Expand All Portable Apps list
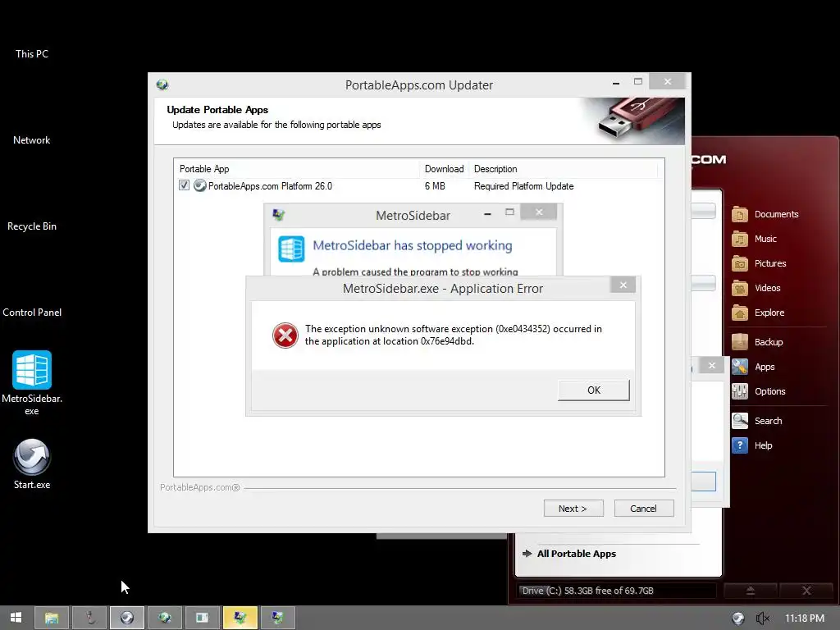840x630 pixels. coord(569,554)
